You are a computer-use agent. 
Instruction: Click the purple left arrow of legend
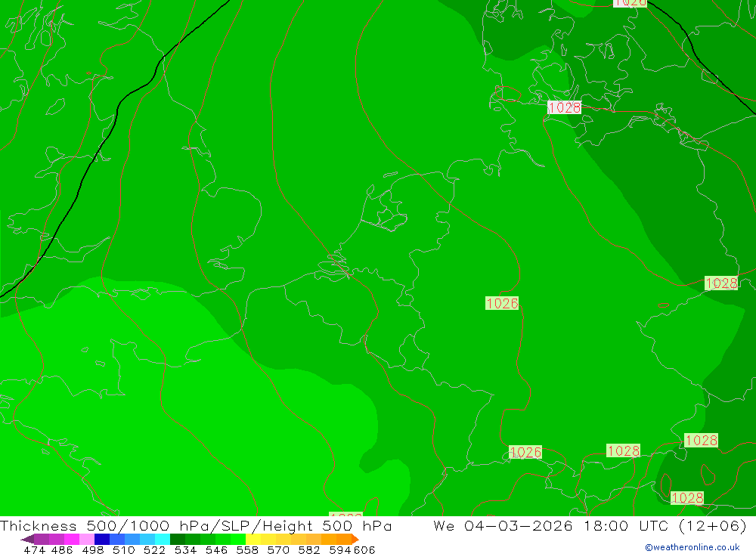(x=27, y=539)
